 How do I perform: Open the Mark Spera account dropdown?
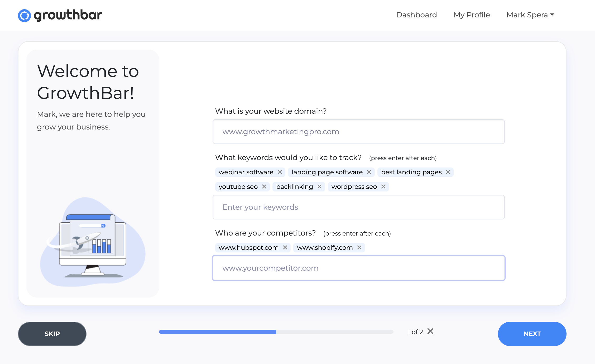[x=530, y=15]
